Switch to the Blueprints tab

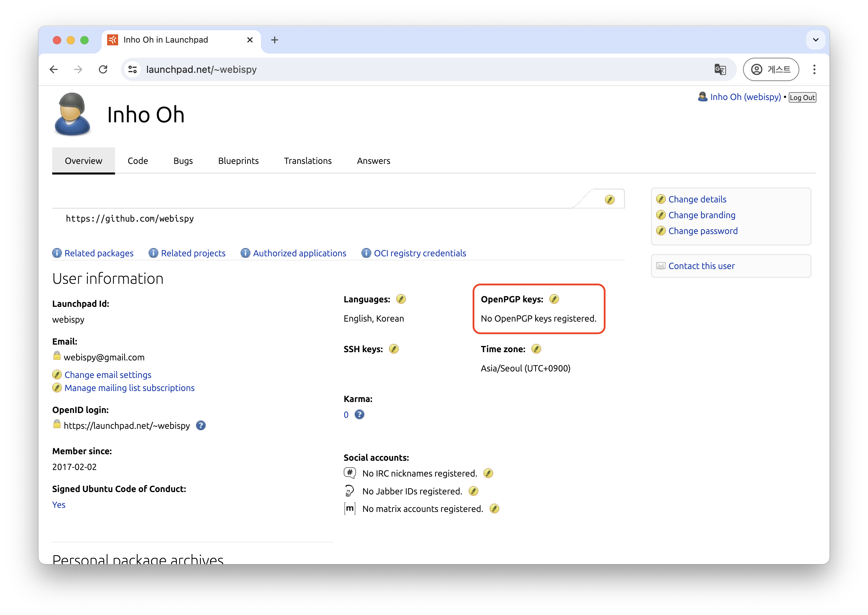[x=238, y=160]
